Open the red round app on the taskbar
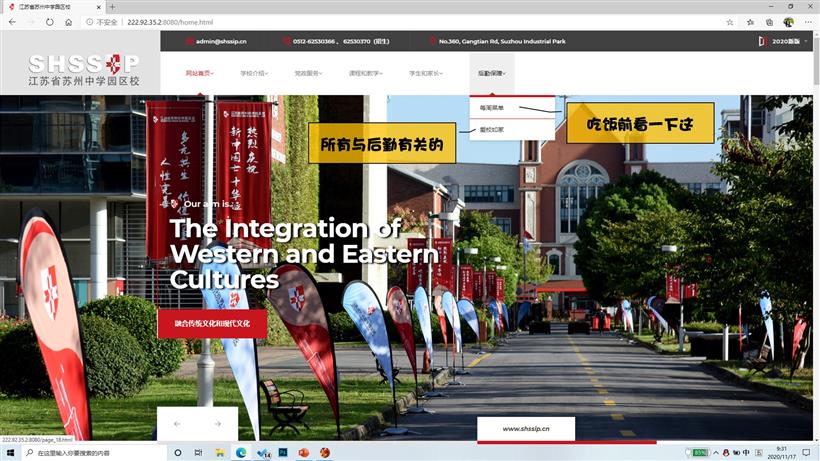820x461 pixels. [x=325, y=453]
